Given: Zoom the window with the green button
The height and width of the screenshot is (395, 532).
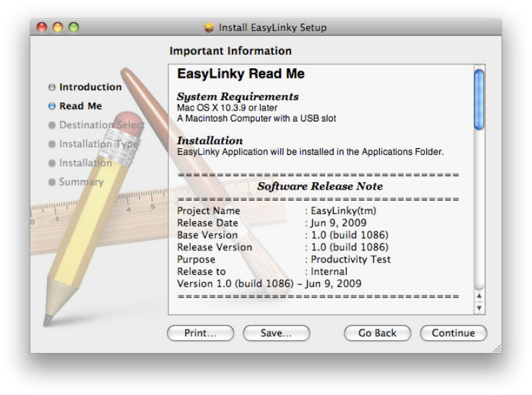Looking at the screenshot, I should click(74, 27).
